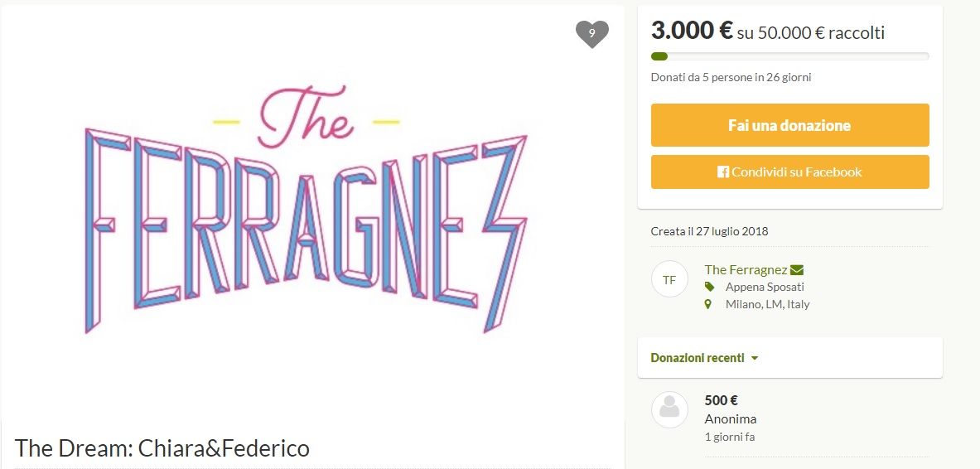The width and height of the screenshot is (980, 469).
Task: Click the caret arrow after Donazioni recenti
Action: tap(755, 359)
